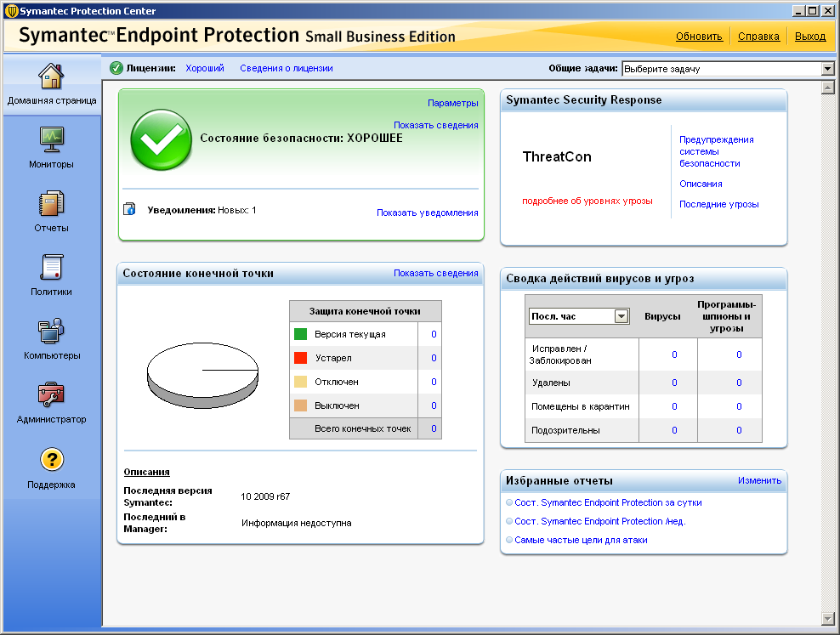Click the 'Показать уведомления' link
840x635 pixels.
pyautogui.click(x=427, y=213)
